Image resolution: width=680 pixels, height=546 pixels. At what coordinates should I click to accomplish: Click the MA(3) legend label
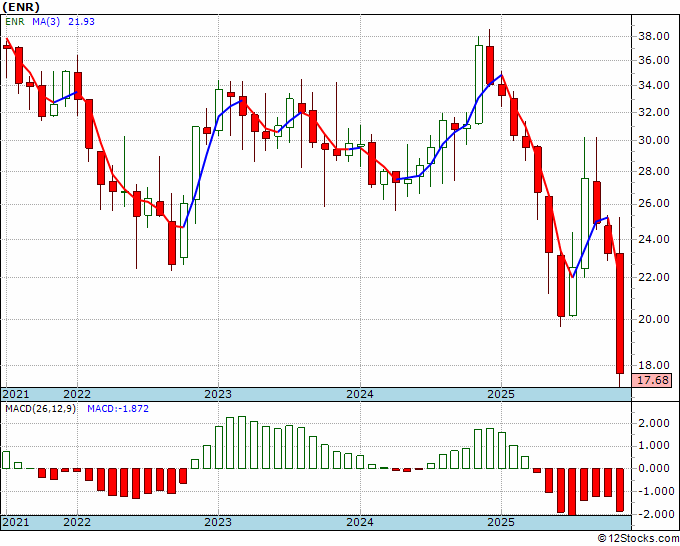[46, 22]
